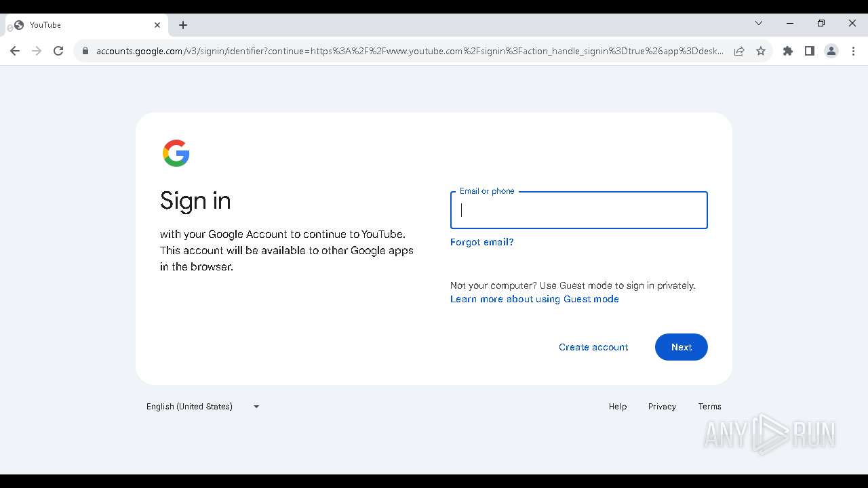The image size is (868, 488).
Task: Share this page using the share icon
Action: click(739, 51)
